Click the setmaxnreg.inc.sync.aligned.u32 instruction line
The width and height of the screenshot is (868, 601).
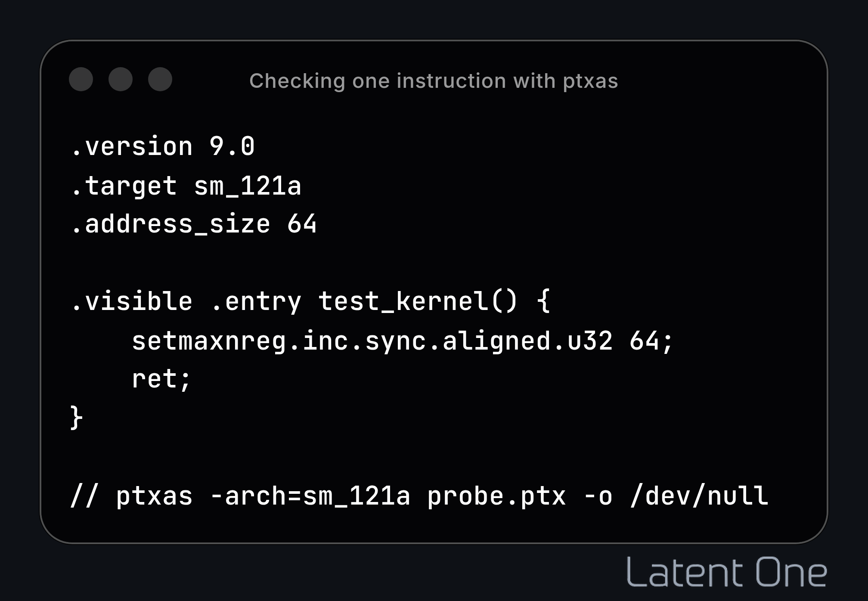tap(403, 341)
